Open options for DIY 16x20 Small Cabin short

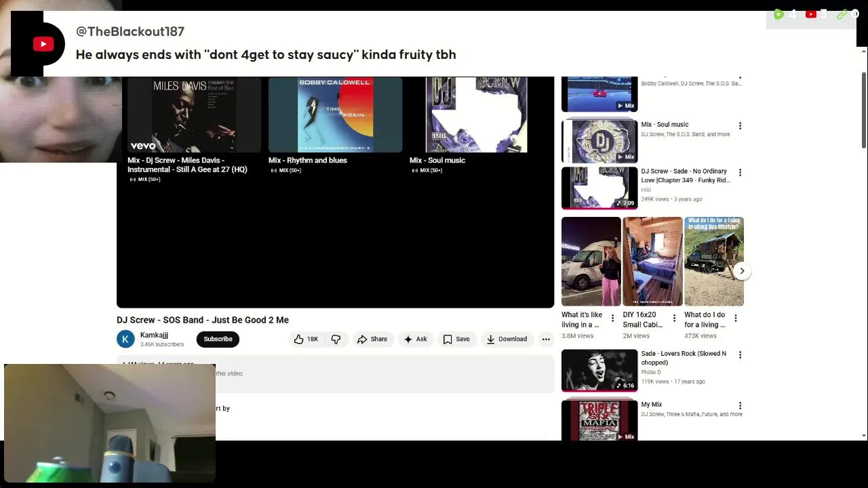[x=674, y=318]
